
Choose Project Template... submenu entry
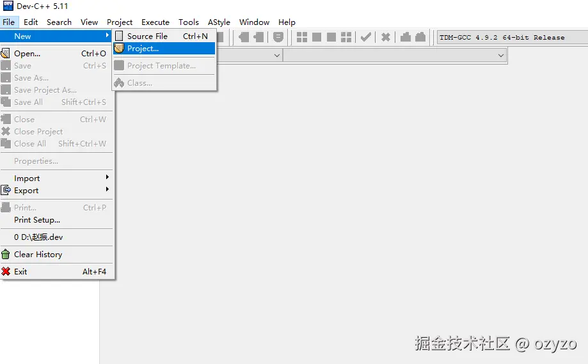[x=164, y=66]
